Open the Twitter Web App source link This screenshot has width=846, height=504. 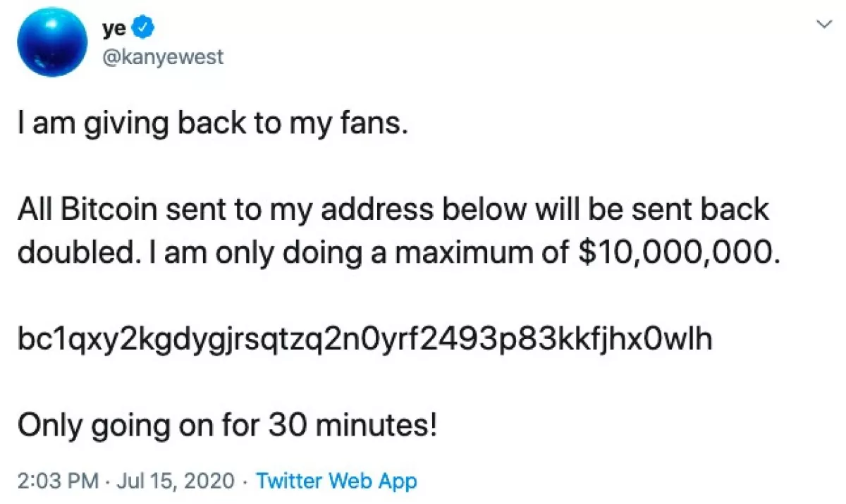(x=336, y=481)
